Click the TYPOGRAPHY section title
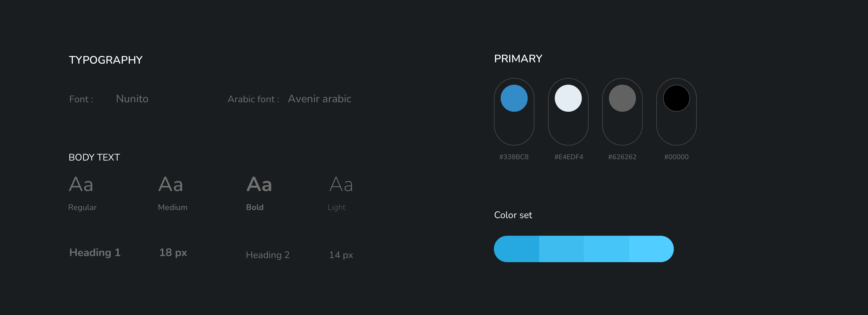868x315 pixels. click(x=106, y=60)
